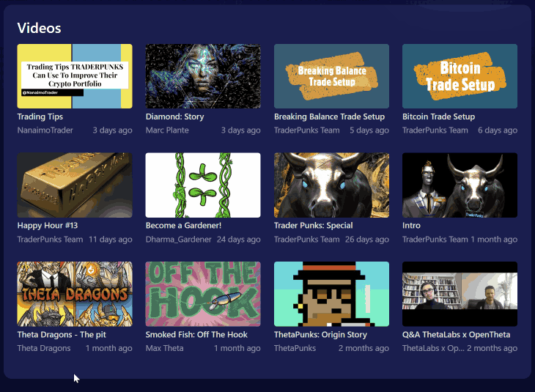535x392 pixels.
Task: Open the Theta Dragons thumbnail image
Action: point(75,294)
